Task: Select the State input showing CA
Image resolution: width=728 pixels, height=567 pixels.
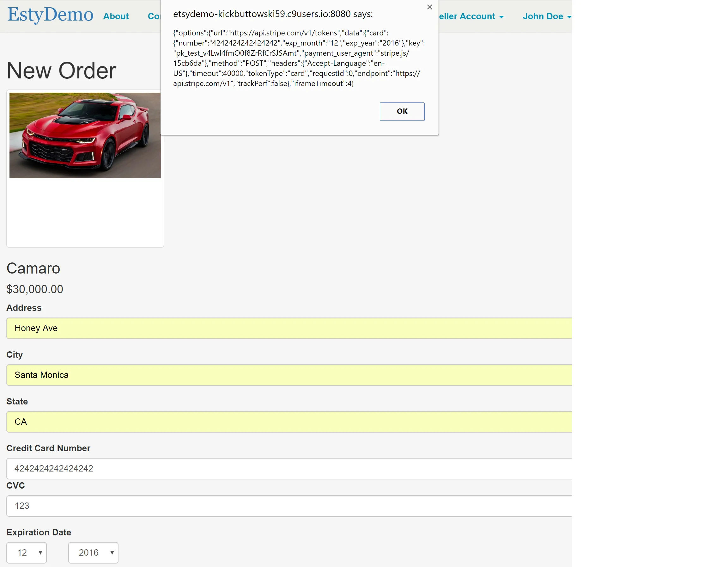Action: [289, 422]
